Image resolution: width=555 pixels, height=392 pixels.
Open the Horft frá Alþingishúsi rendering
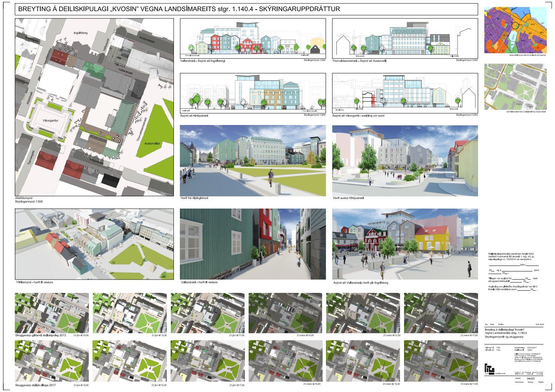pos(253,160)
